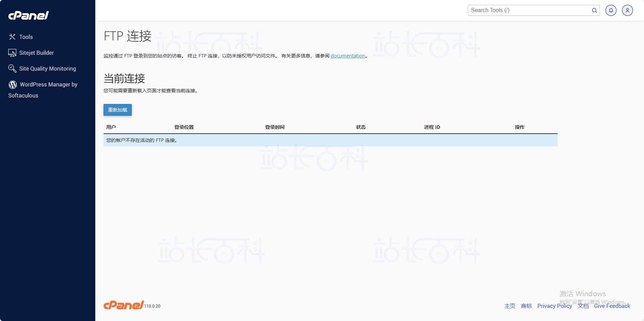Open the Privacy Policy link

click(554, 306)
